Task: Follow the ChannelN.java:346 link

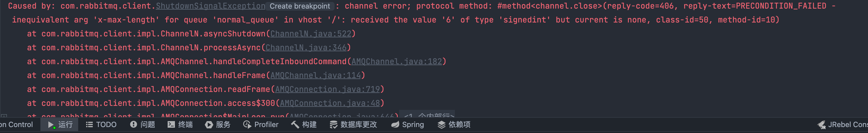Action: (306, 47)
